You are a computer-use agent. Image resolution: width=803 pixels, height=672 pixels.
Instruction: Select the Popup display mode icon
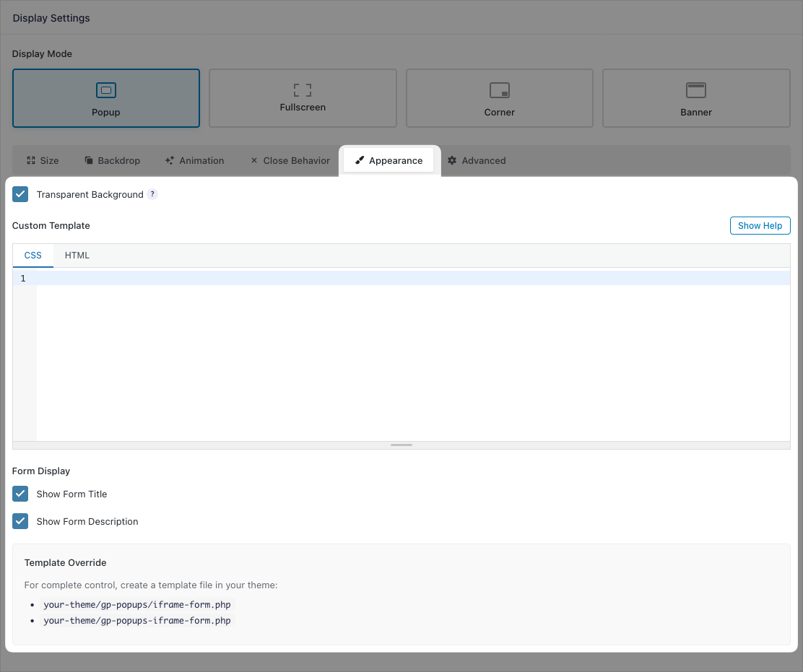click(x=106, y=90)
